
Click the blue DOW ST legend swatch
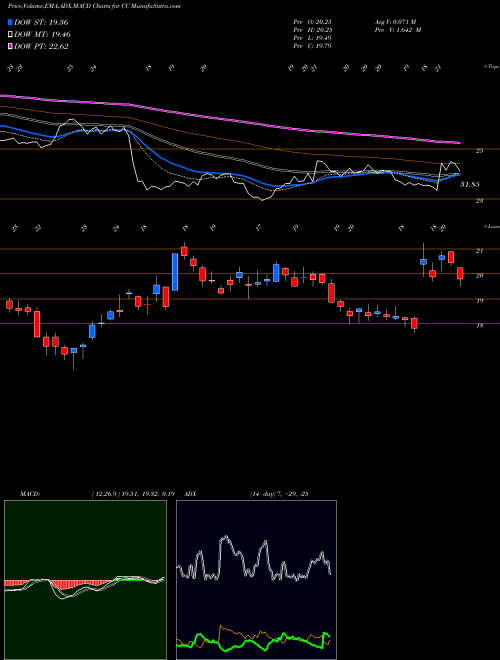(x=10, y=22)
